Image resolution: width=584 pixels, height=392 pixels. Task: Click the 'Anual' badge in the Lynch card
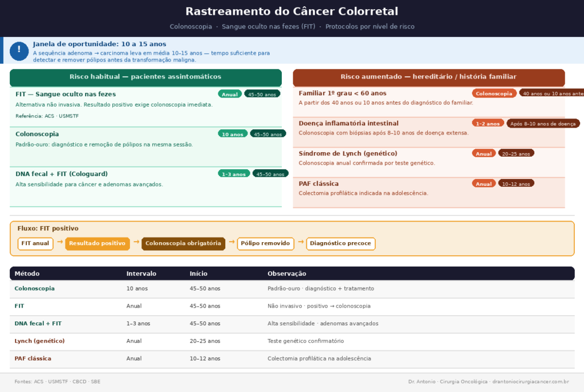pyautogui.click(x=484, y=154)
